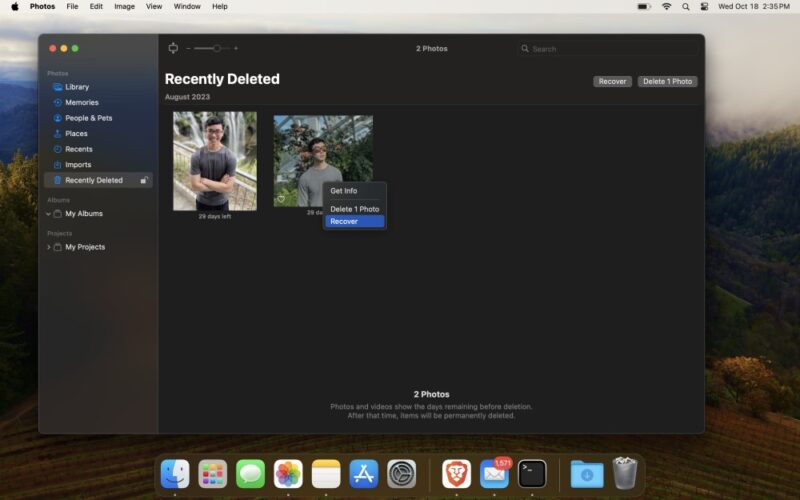Open the View menu
Screen dimensions: 800x500
coord(154,7)
